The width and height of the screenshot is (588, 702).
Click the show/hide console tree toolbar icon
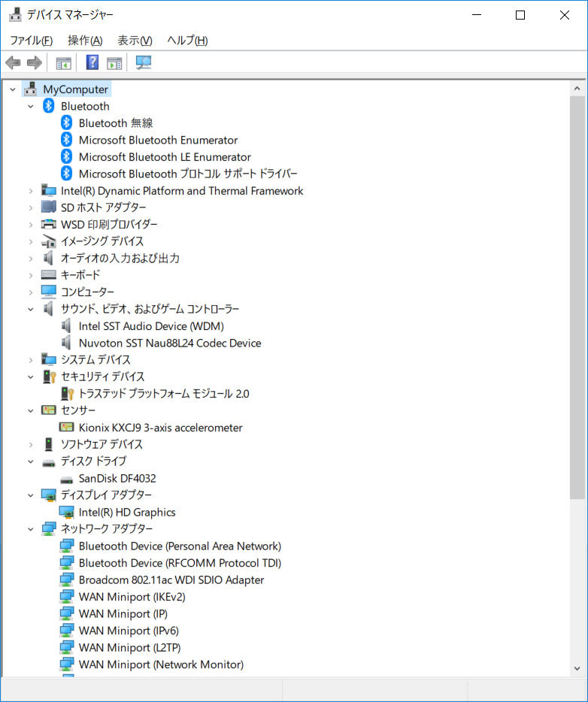[x=64, y=63]
